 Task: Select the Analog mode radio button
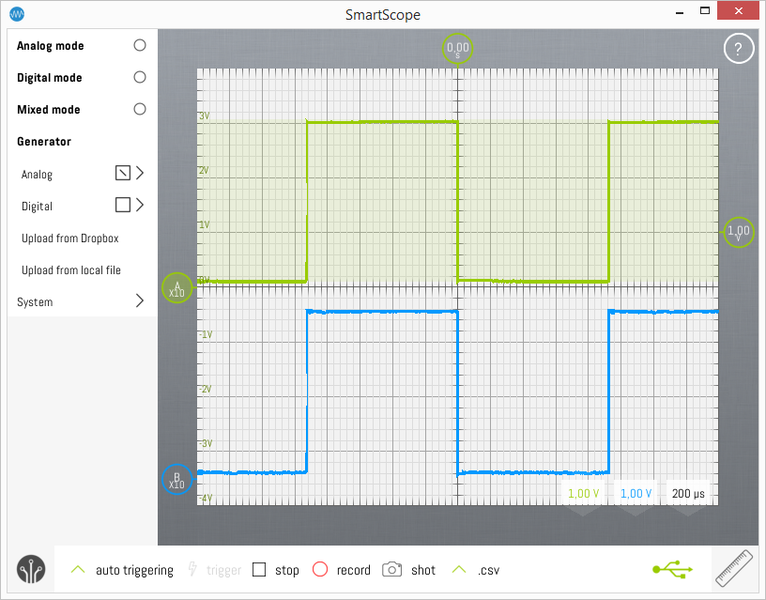139,45
